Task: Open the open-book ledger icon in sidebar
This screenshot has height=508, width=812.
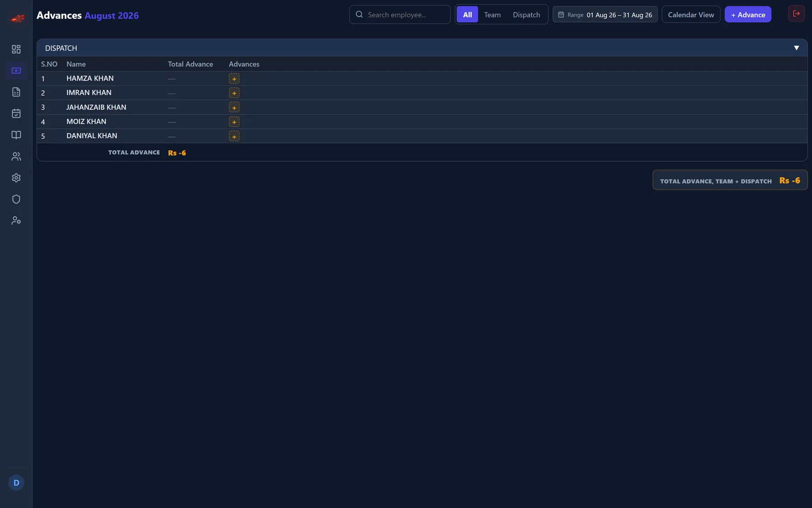Action: click(x=16, y=135)
